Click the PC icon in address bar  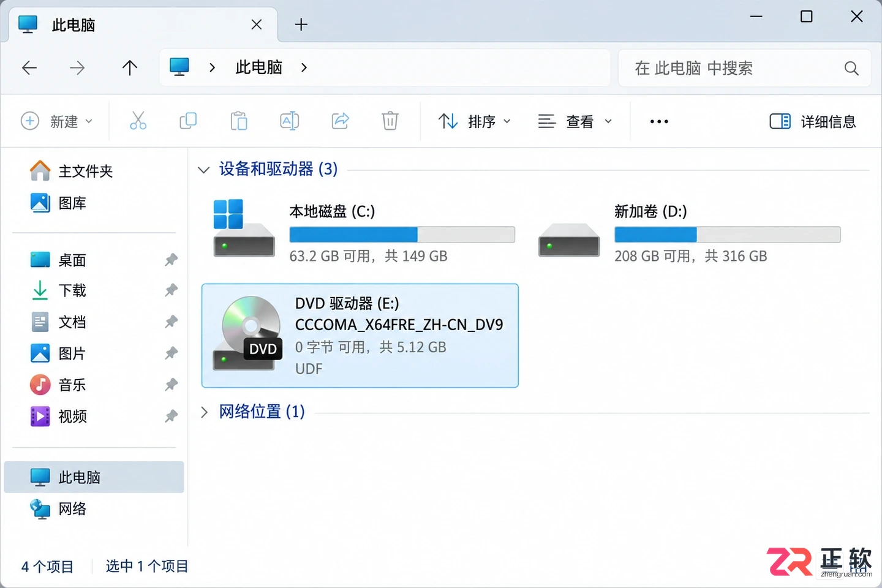click(x=179, y=67)
